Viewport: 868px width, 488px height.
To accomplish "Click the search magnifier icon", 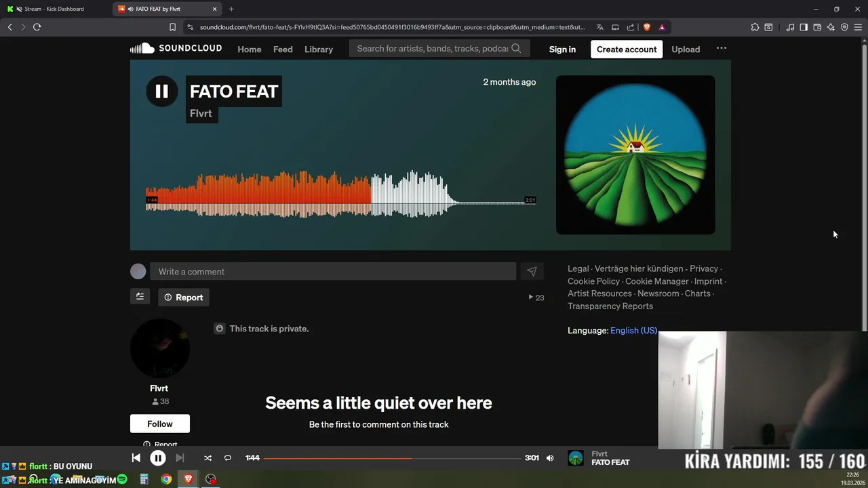I will coord(517,48).
